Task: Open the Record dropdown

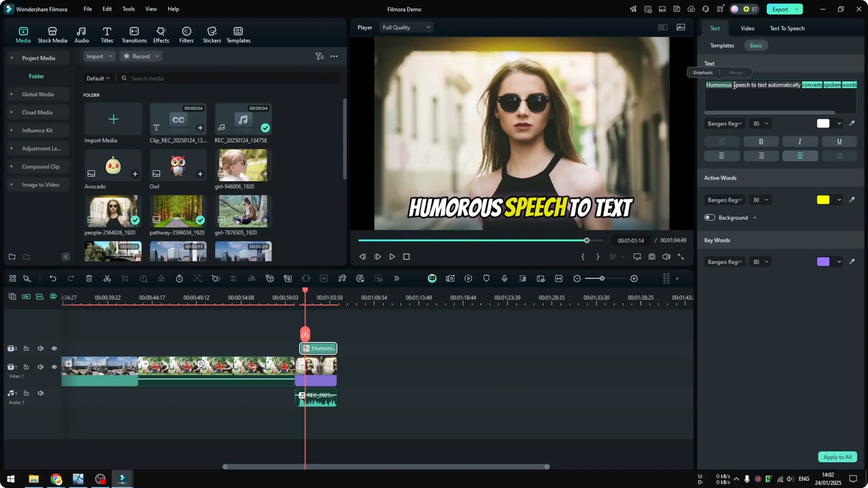Action: coord(141,56)
